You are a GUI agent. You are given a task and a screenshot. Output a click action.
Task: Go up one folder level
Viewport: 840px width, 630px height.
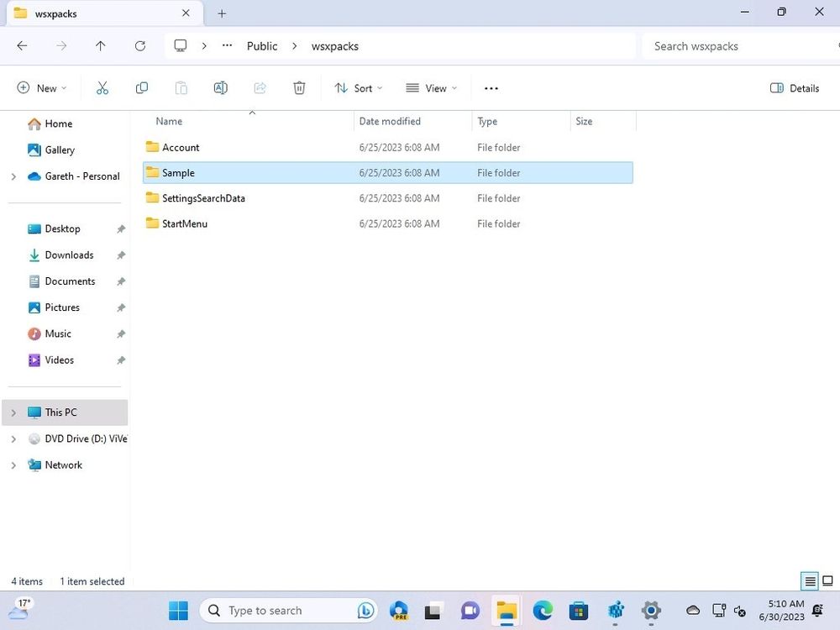coord(101,46)
